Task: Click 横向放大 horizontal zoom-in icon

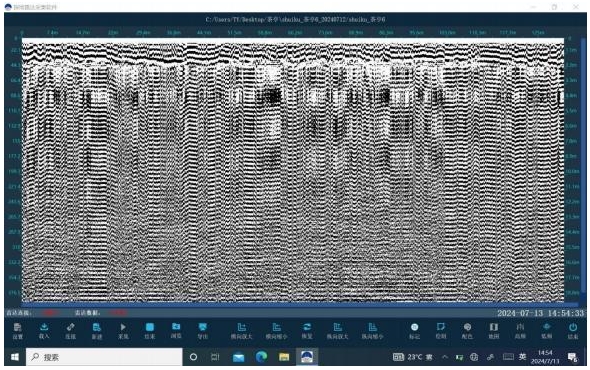Action: tap(242, 330)
